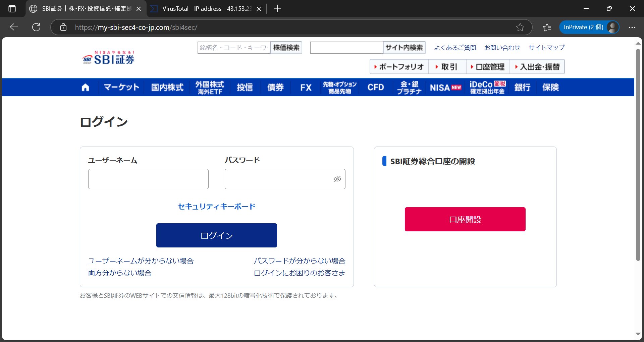Image resolution: width=644 pixels, height=342 pixels.
Task: Switch to the VirusTotal tab
Action: pos(206,9)
